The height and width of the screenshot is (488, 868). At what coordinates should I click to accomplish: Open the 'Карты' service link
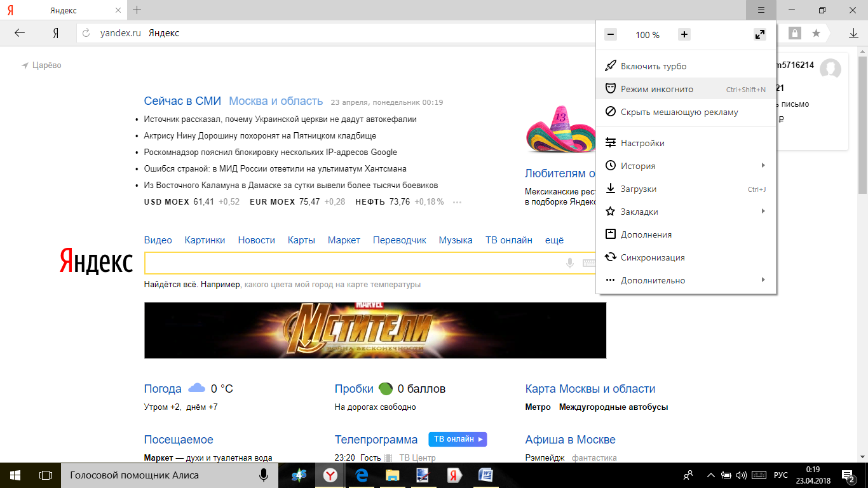pyautogui.click(x=301, y=240)
